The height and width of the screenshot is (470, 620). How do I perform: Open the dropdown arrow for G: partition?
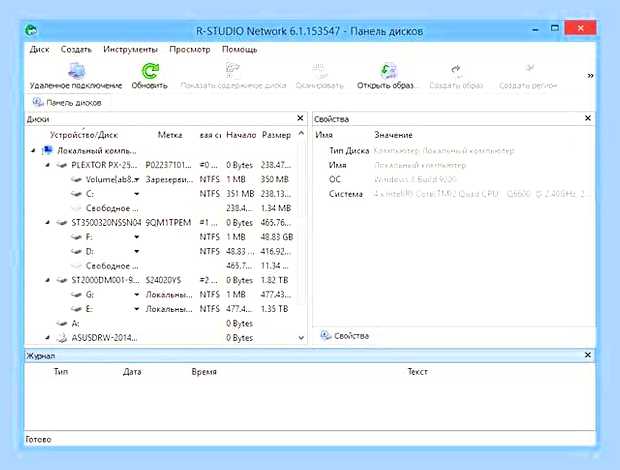coord(136,295)
